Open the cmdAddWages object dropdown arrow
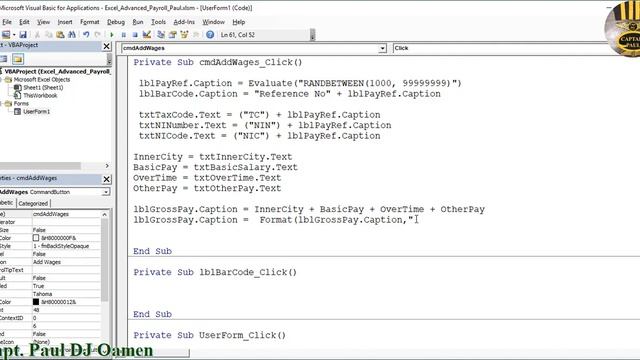 (382, 48)
